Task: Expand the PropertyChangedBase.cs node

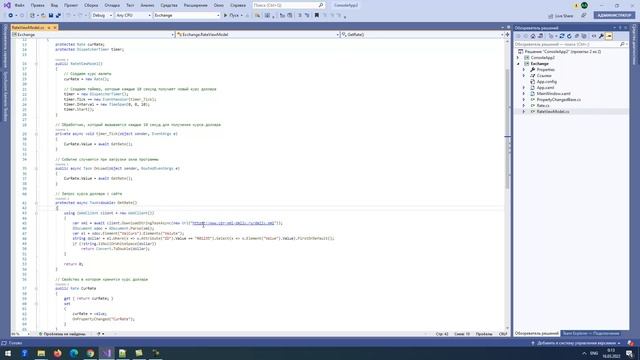Action: pyautogui.click(x=524, y=100)
